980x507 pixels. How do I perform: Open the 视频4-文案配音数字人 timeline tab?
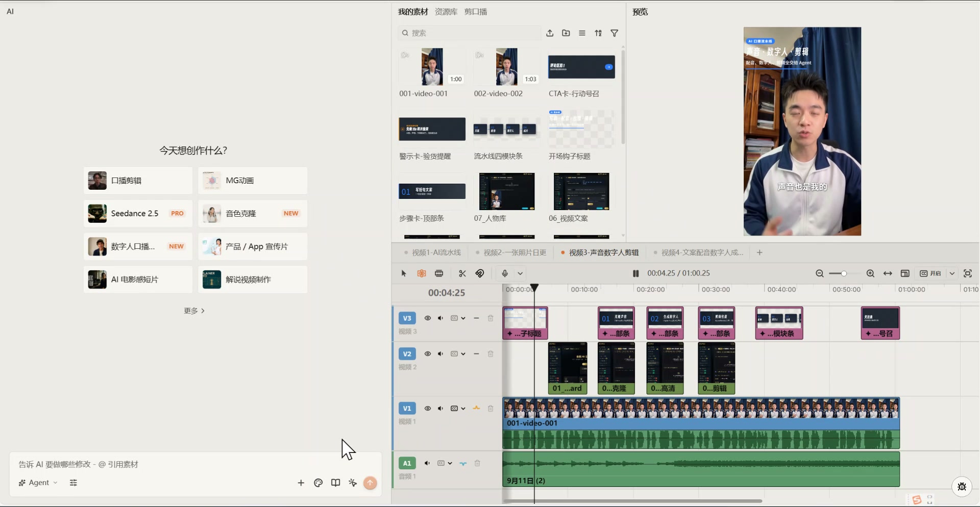click(698, 252)
